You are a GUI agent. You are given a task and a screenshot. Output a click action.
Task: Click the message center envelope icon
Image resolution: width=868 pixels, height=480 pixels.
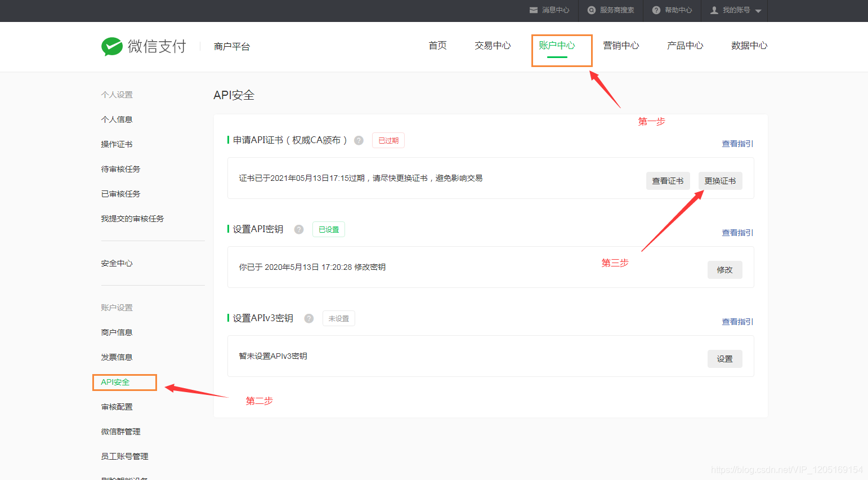534,10
